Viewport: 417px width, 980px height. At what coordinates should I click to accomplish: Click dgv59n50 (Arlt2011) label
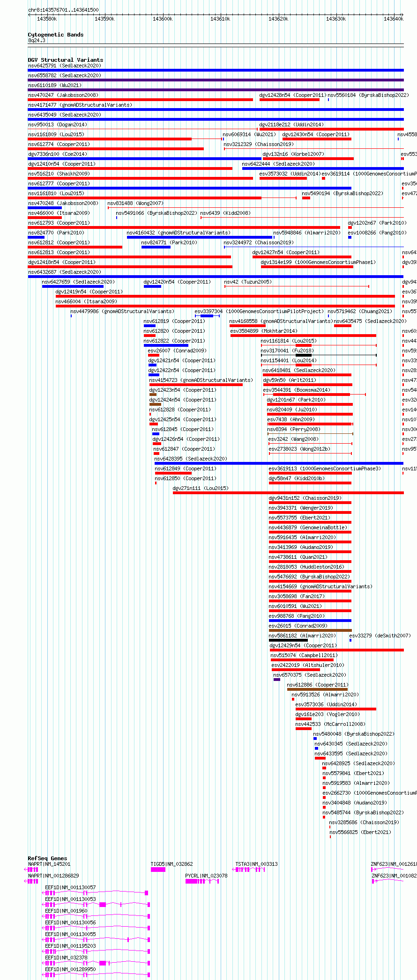pos(290,380)
